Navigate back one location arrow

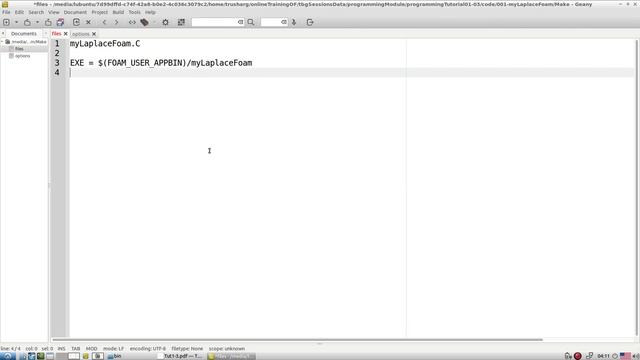pyautogui.click(x=104, y=22)
